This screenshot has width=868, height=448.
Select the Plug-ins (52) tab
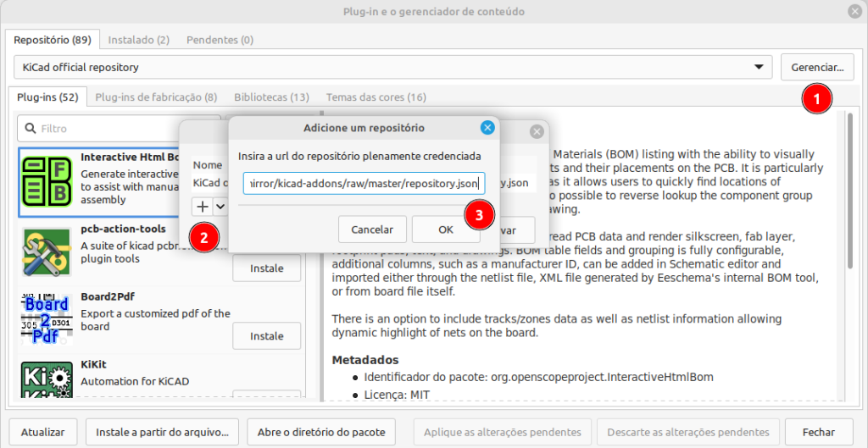pos(47,97)
